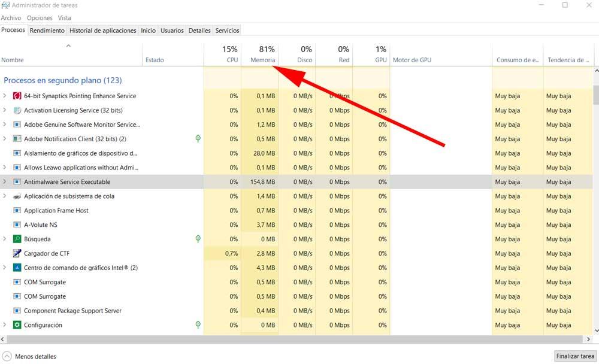Screen dimensions: 599x364
Task: Click the Component Package Support Server icon
Action: pos(17,311)
